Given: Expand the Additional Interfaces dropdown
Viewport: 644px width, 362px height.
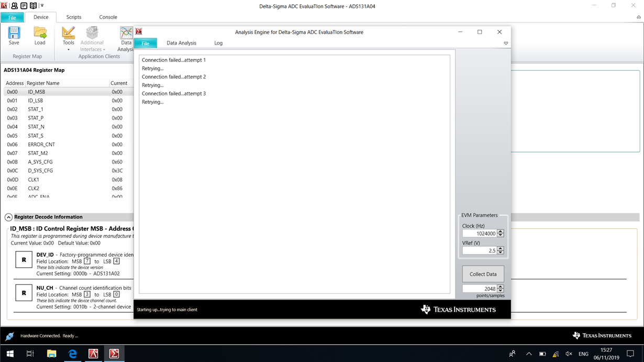Looking at the screenshot, I should (x=104, y=50).
